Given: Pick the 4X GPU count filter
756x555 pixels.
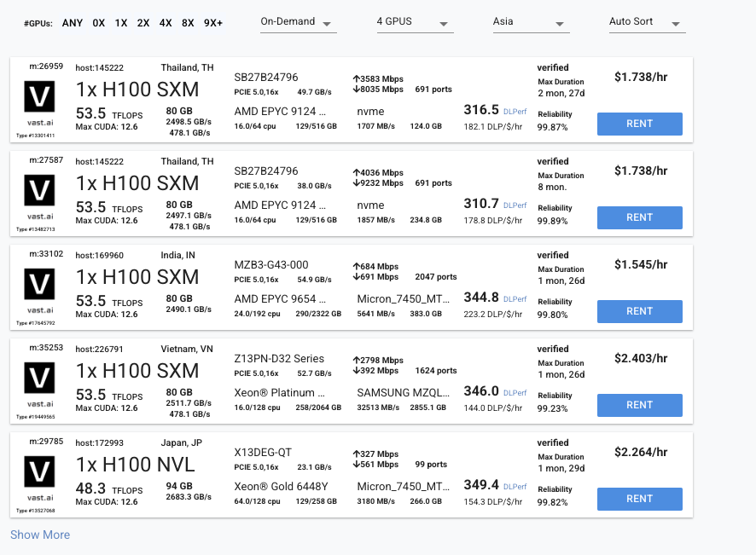Looking at the screenshot, I should [166, 23].
